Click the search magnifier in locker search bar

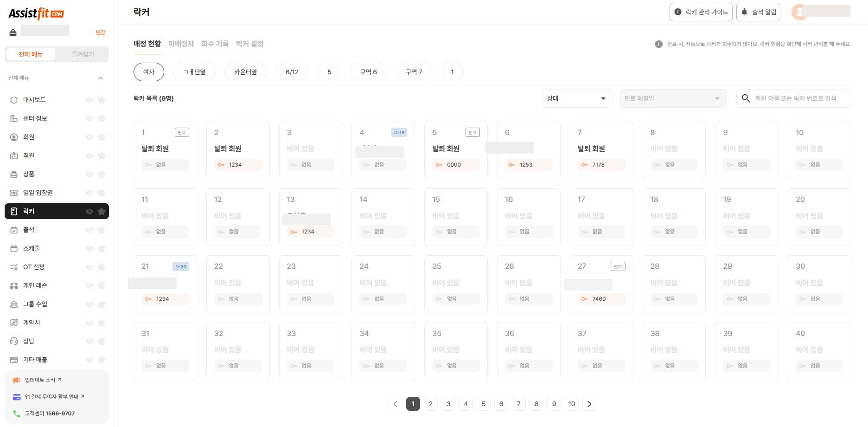[746, 98]
